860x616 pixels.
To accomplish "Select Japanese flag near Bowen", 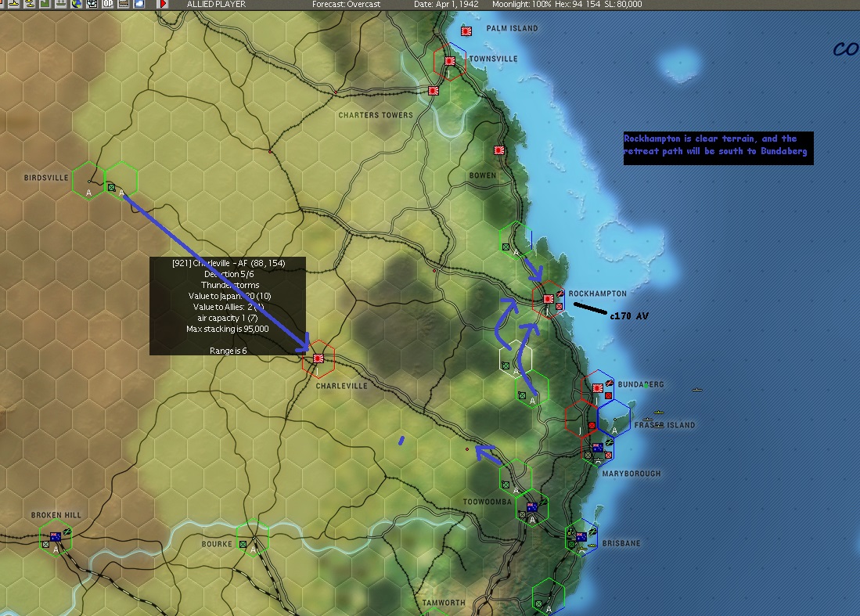I will point(499,149).
